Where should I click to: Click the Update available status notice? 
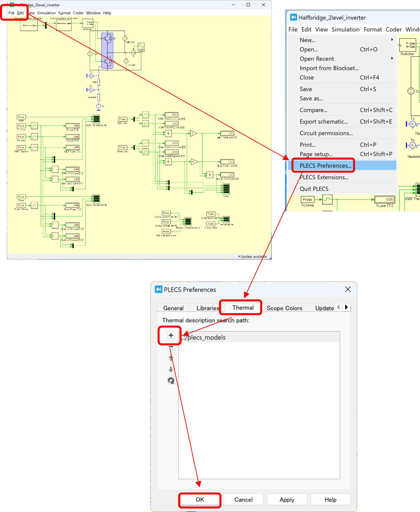253,257
